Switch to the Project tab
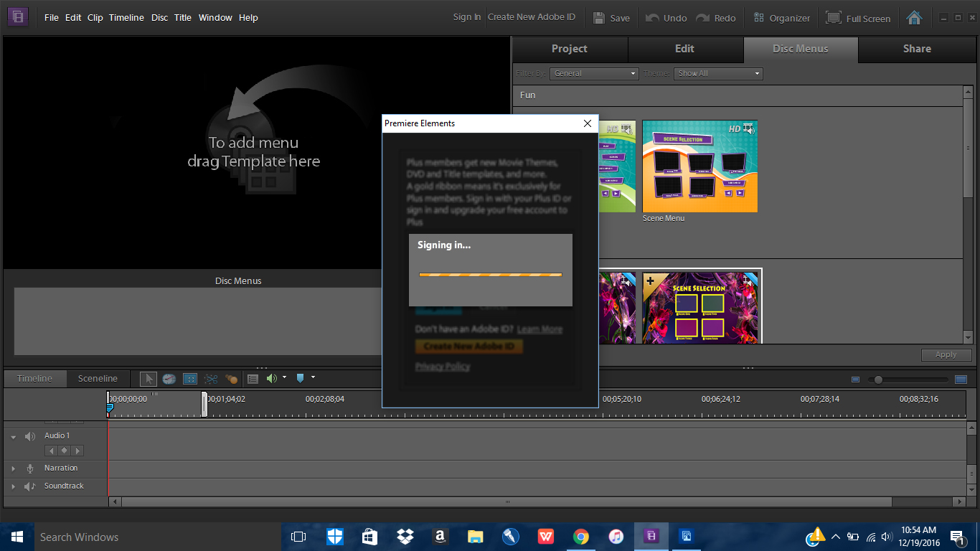 (x=570, y=49)
